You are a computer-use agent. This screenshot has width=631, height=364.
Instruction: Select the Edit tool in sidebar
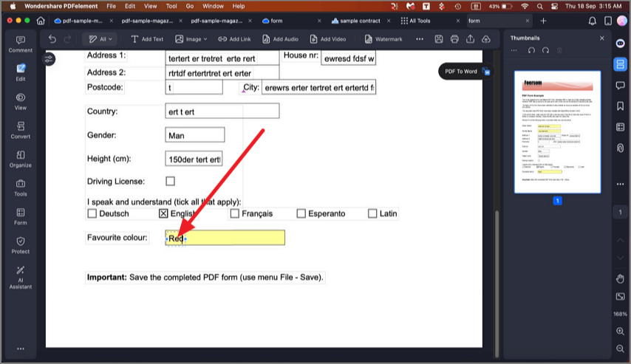tap(21, 73)
